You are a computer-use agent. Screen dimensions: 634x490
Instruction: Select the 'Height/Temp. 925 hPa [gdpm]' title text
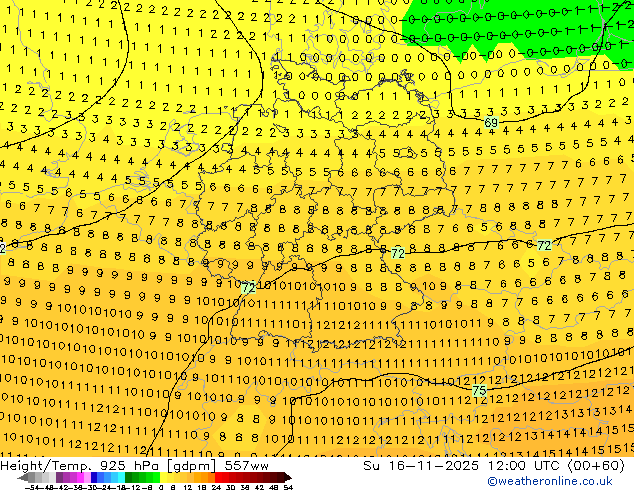109,466
